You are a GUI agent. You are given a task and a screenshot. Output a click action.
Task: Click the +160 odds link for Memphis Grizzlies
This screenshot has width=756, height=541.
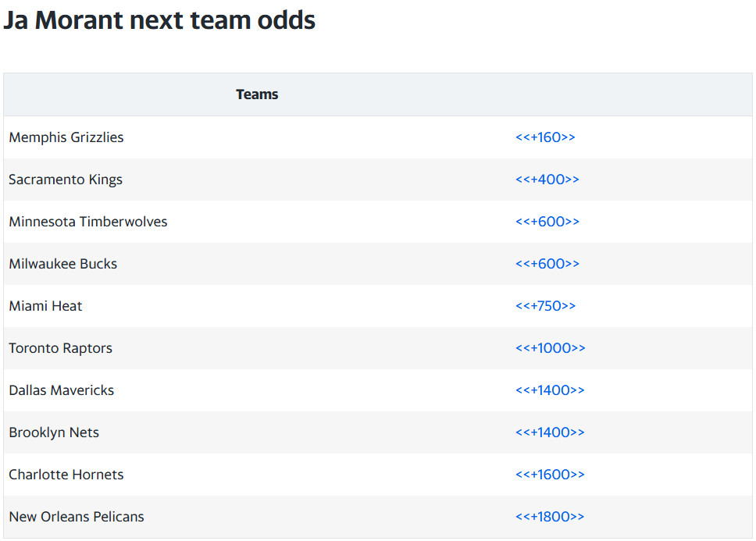(545, 137)
